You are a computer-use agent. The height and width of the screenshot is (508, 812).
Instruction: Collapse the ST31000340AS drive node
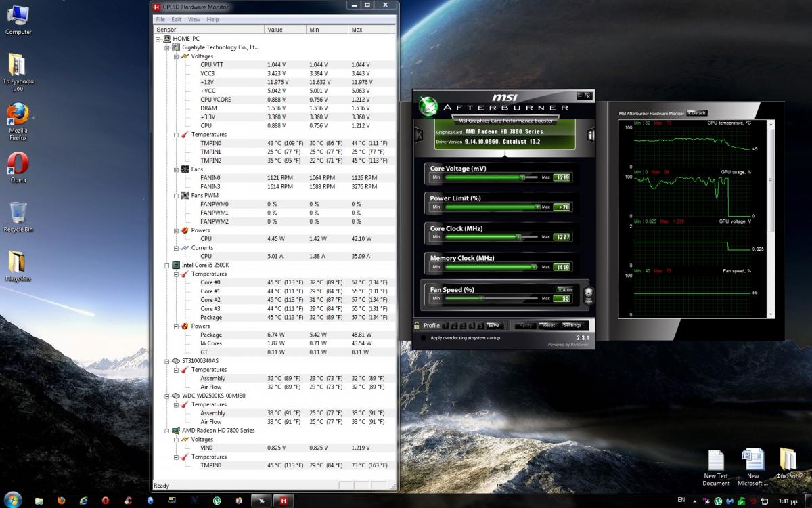coord(167,360)
